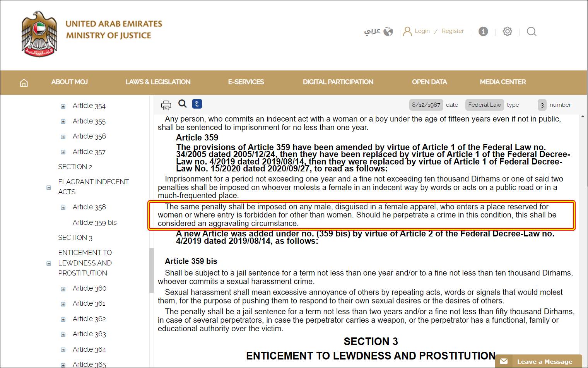
Task: Select Article 354 in the sidebar
Action: (x=89, y=106)
